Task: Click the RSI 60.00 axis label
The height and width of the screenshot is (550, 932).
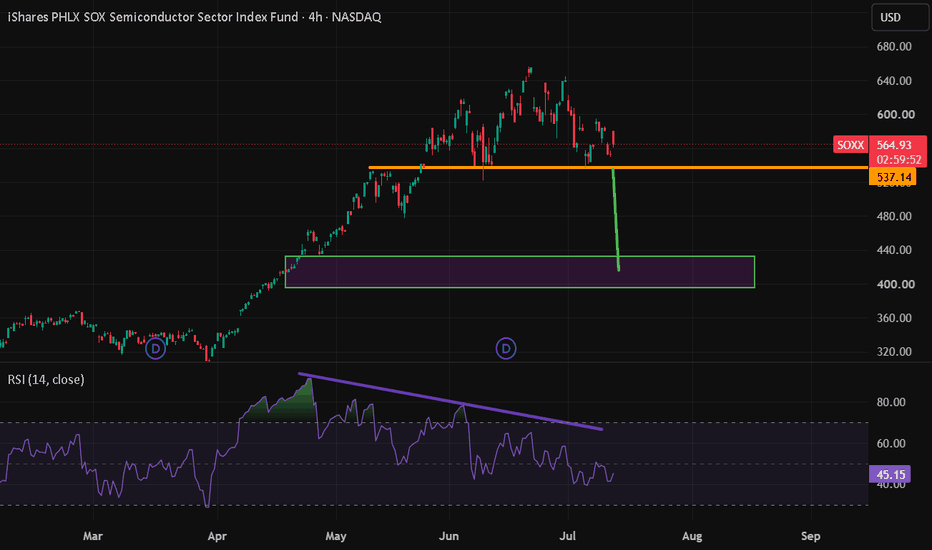Action: 891,444
